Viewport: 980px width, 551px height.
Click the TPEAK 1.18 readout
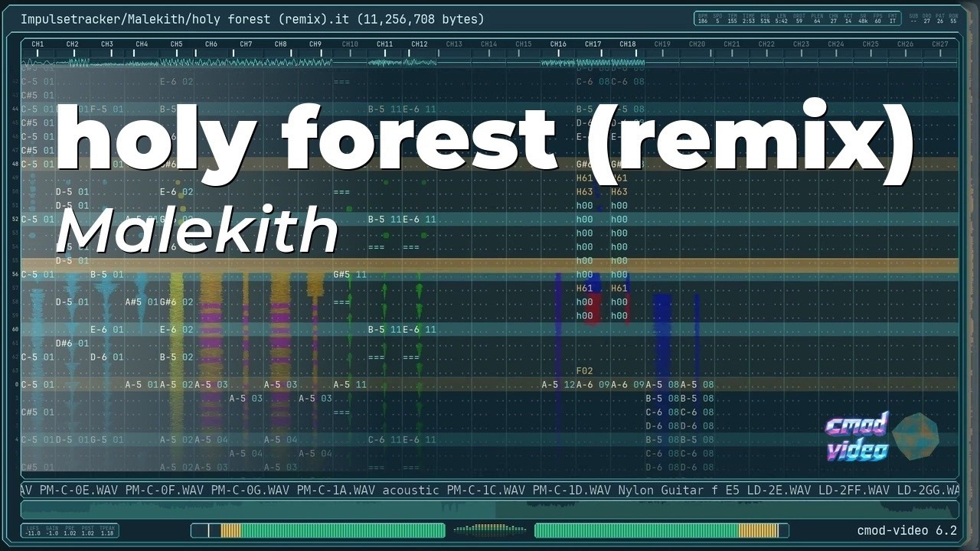point(107,530)
